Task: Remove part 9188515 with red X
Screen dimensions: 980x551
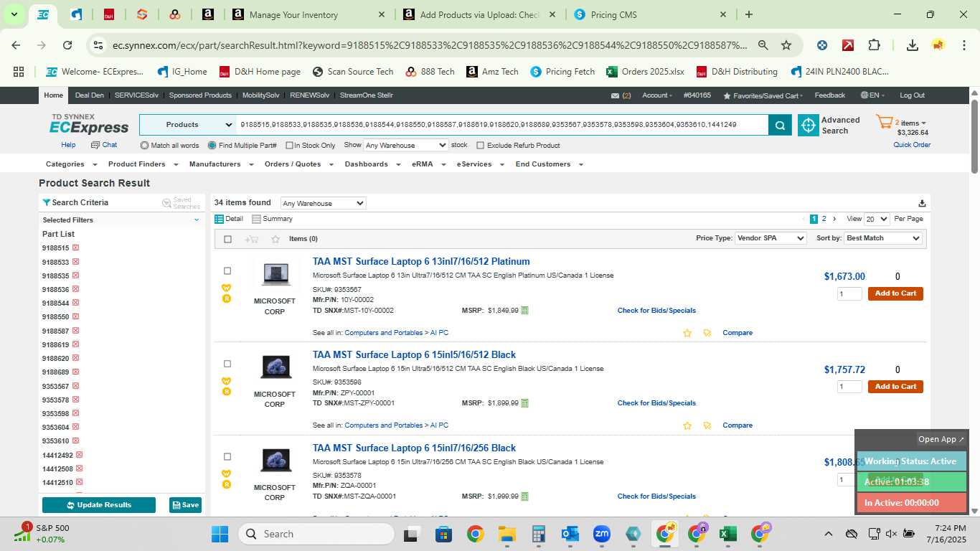Action: pos(75,248)
